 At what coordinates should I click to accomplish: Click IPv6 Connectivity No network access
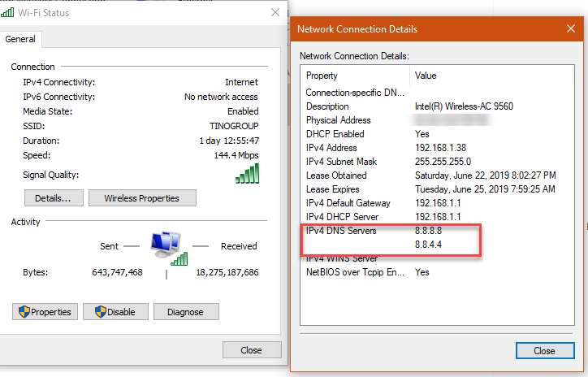tap(221, 97)
